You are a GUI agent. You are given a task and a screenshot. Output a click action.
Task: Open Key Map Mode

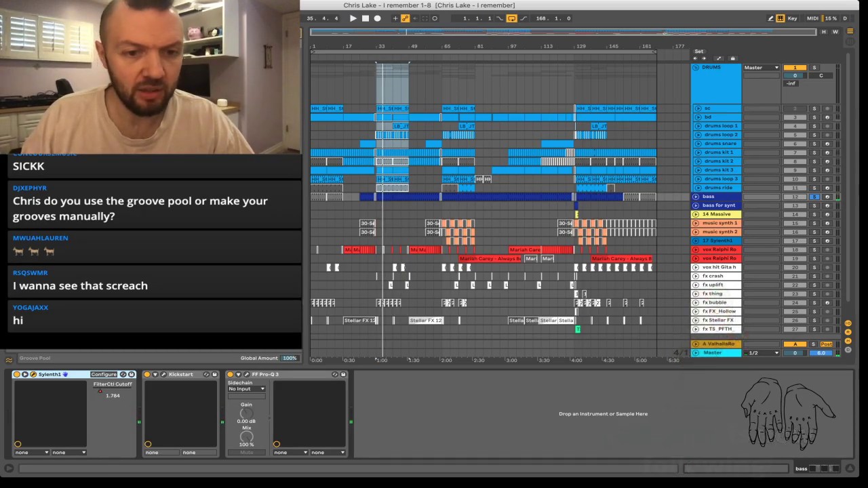pyautogui.click(x=792, y=18)
